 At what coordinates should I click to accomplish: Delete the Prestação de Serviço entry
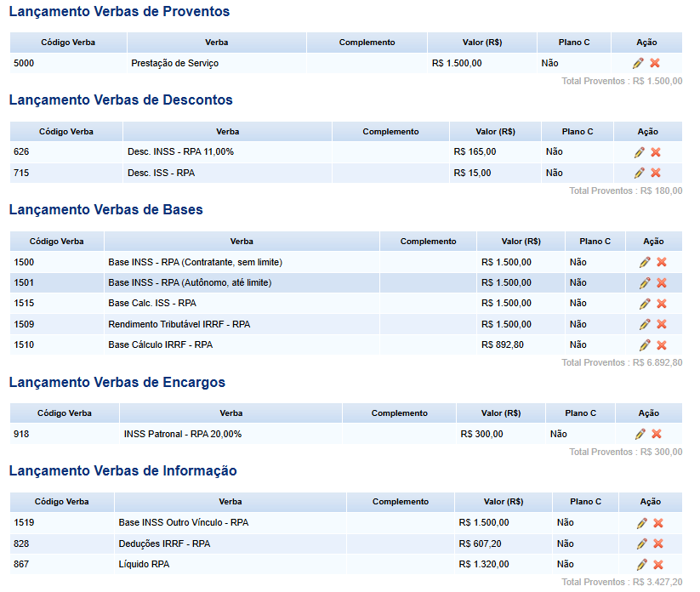655,63
